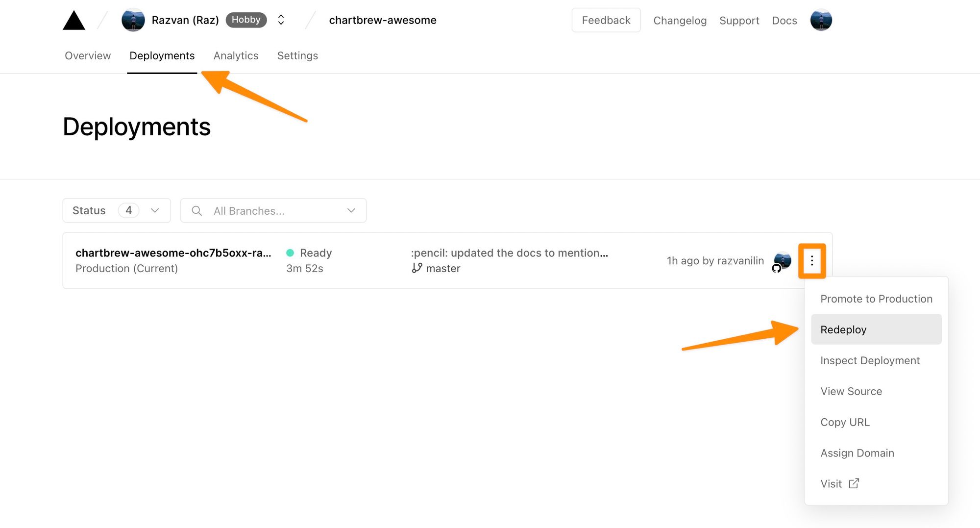The image size is (980, 528).
Task: Click the external link icon beside Visit
Action: coord(854,483)
